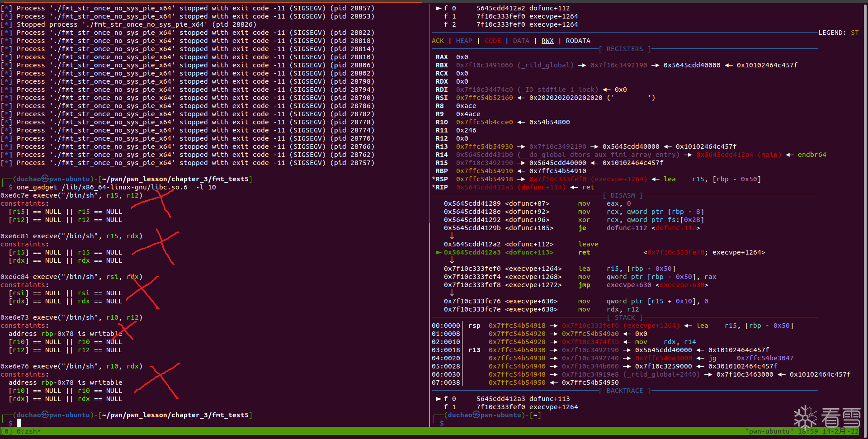Select stack entry 06:0030 _rtld_global+2440
The height and width of the screenshot is (439, 868).
click(641, 374)
